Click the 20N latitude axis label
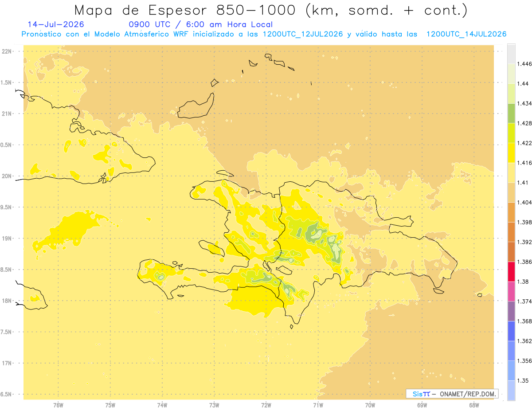The width and height of the screenshot is (532, 411). (x=7, y=176)
